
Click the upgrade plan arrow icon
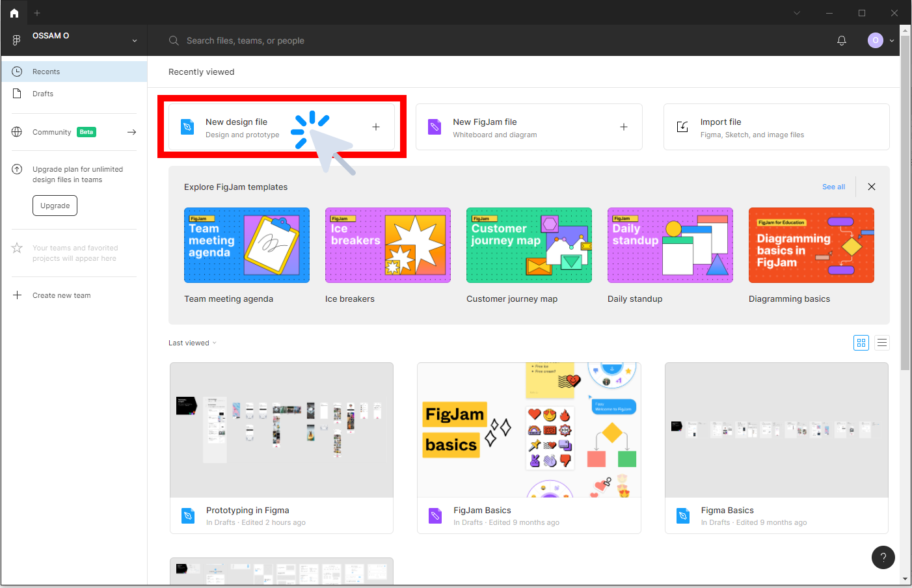pos(17,169)
